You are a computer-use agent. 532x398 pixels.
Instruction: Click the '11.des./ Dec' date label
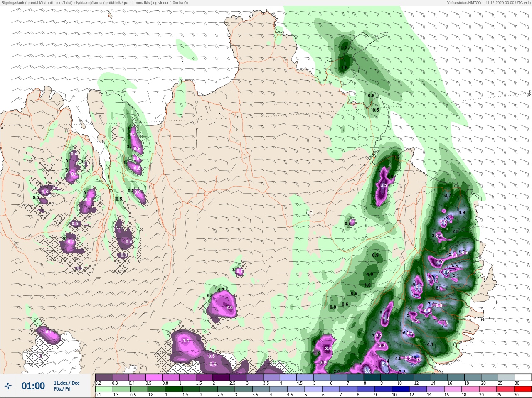(66, 383)
